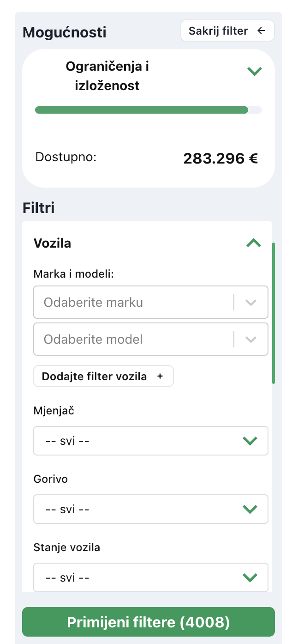
Task: Open the Mjenjač dropdown
Action: click(x=138, y=441)
